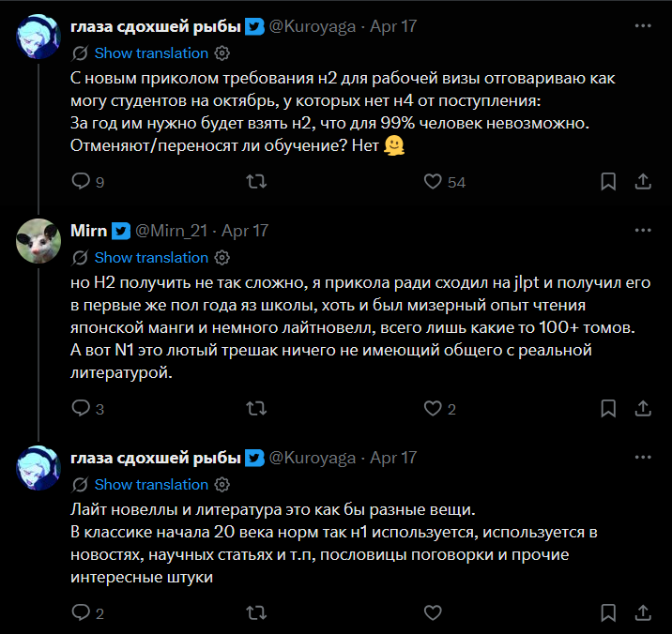Repost the Mirn tweet

(256, 409)
